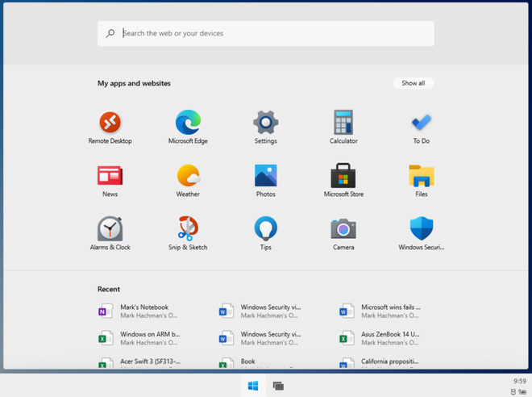Open Snip & Sketch tool
This screenshot has width=532, height=397.
[x=188, y=230]
